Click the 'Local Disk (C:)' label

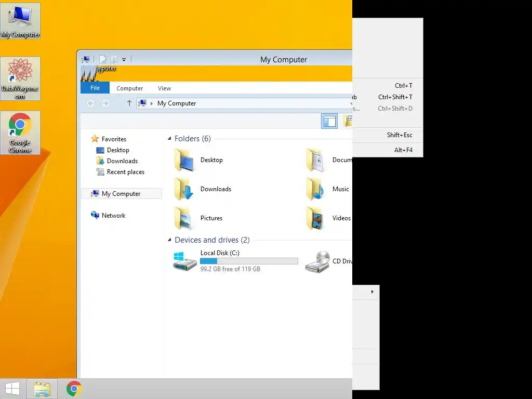[x=220, y=253]
